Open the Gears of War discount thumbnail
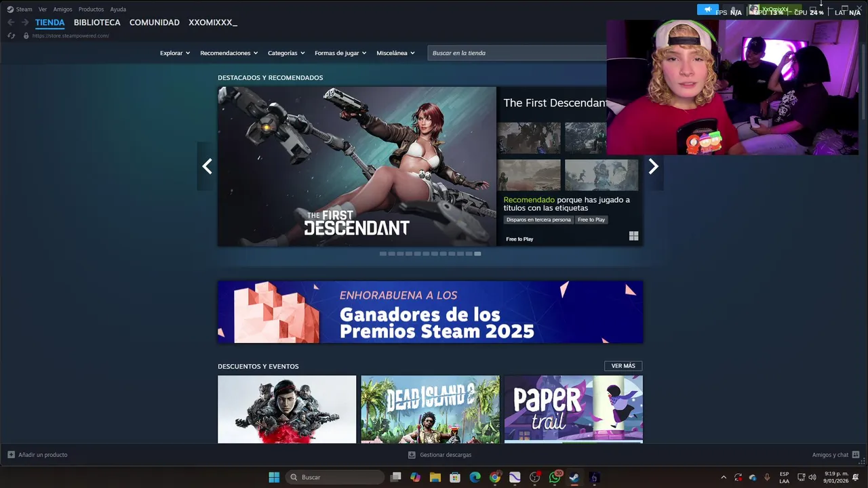Image resolution: width=868 pixels, height=488 pixels. click(287, 409)
